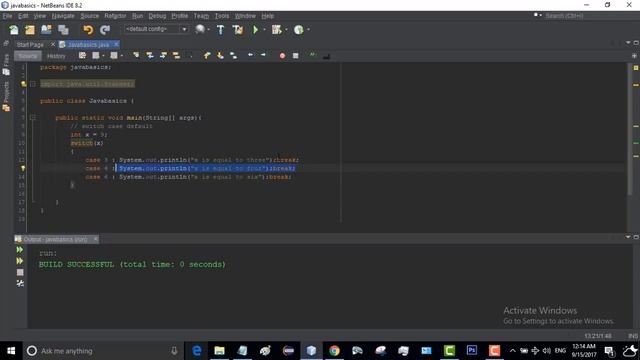Switch editor to Source view
This screenshot has width=640, height=360.
coord(28,56)
